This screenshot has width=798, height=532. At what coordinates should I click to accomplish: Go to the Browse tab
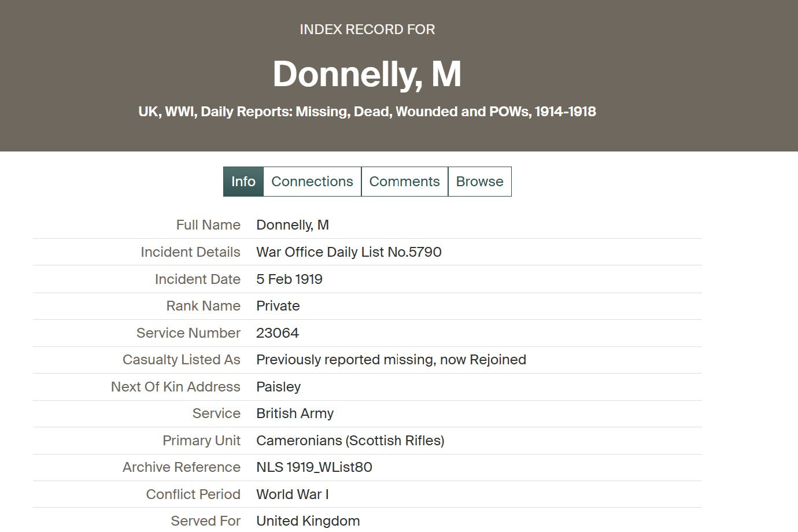pos(479,182)
